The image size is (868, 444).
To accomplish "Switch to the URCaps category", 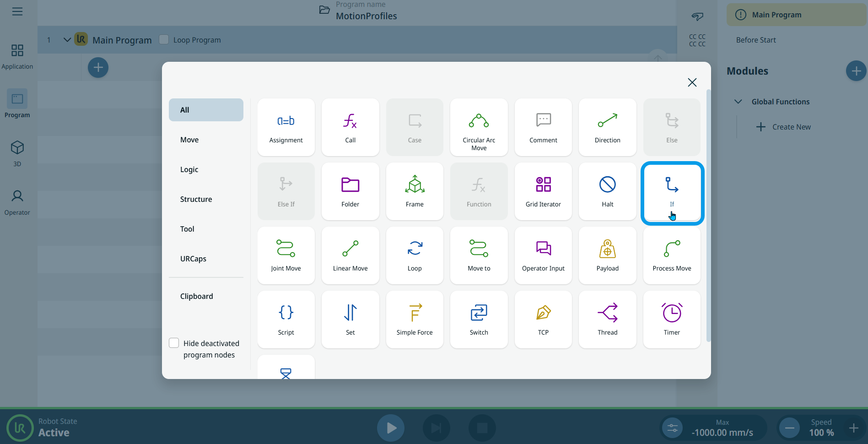I will (193, 259).
